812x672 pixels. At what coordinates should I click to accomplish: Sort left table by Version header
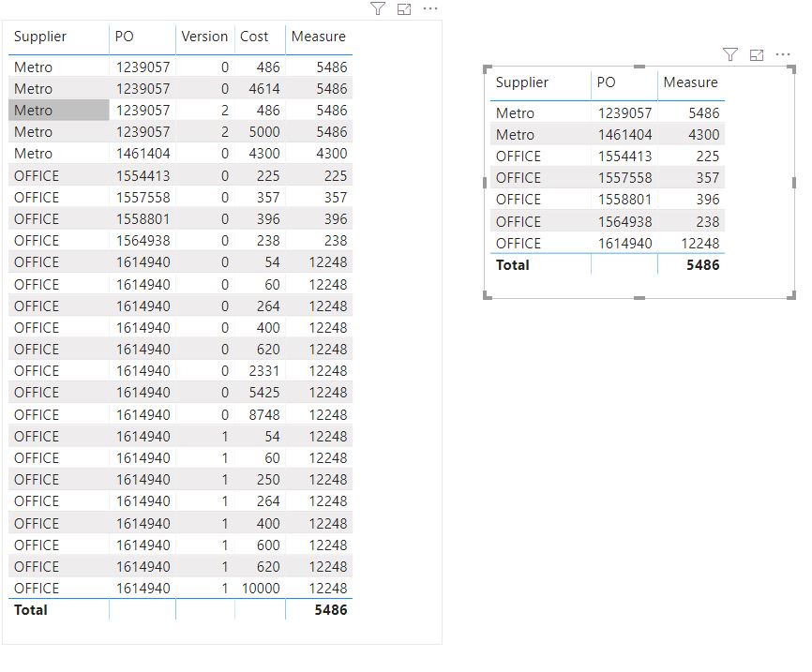(204, 37)
